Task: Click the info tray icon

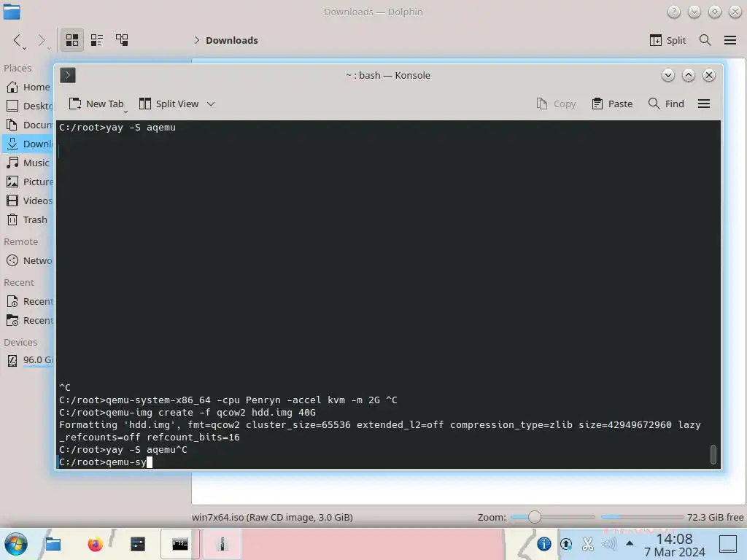Action: coord(543,544)
